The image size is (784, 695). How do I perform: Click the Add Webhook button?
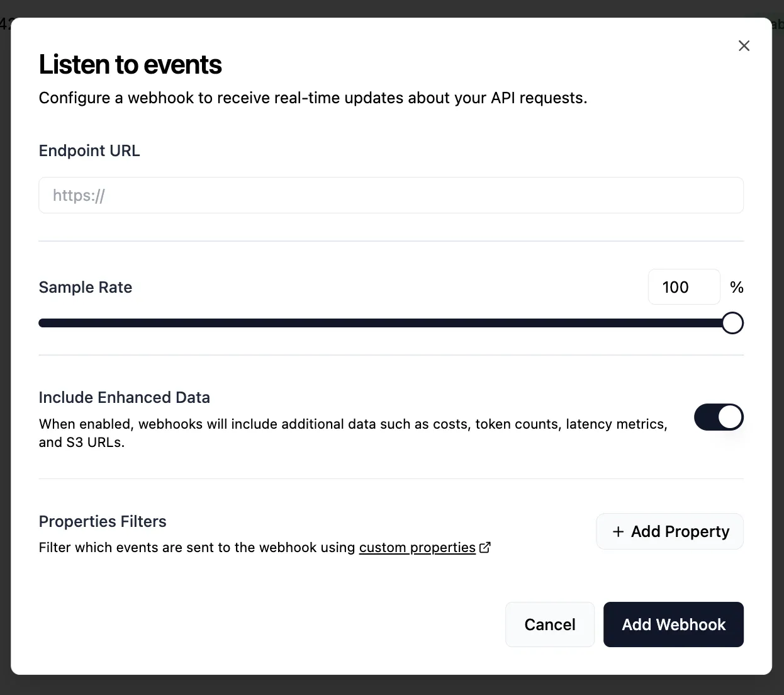673,624
